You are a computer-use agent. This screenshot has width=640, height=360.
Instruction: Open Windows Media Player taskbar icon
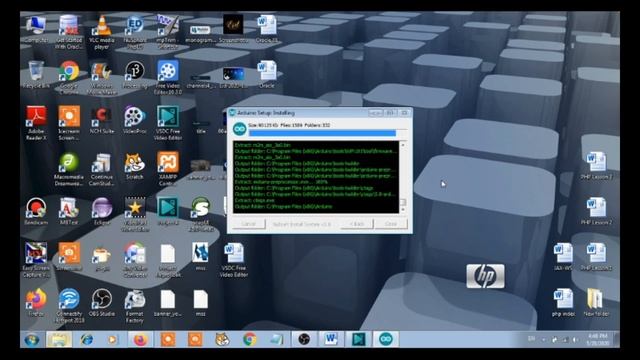(x=113, y=340)
